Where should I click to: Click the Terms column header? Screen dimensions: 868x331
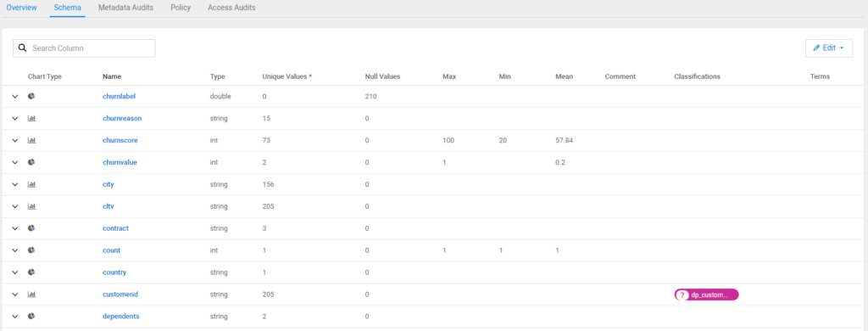(x=820, y=76)
